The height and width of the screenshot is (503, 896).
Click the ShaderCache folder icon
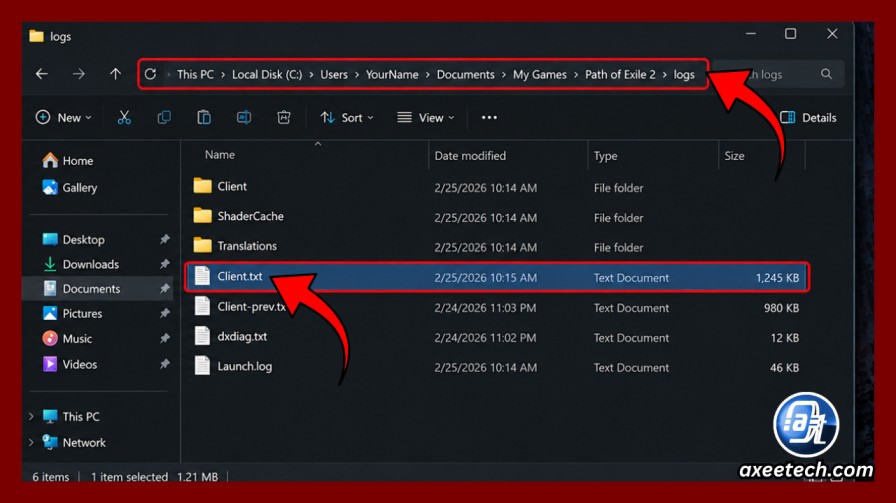pos(202,215)
